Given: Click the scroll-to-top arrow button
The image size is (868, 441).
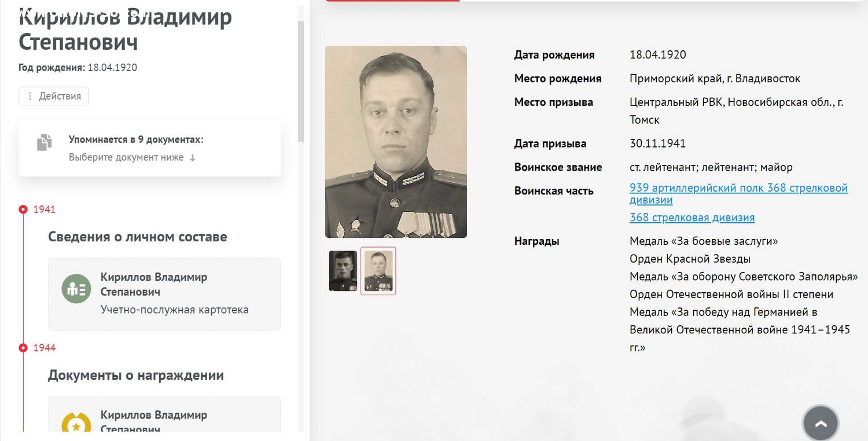Looking at the screenshot, I should tap(821, 423).
